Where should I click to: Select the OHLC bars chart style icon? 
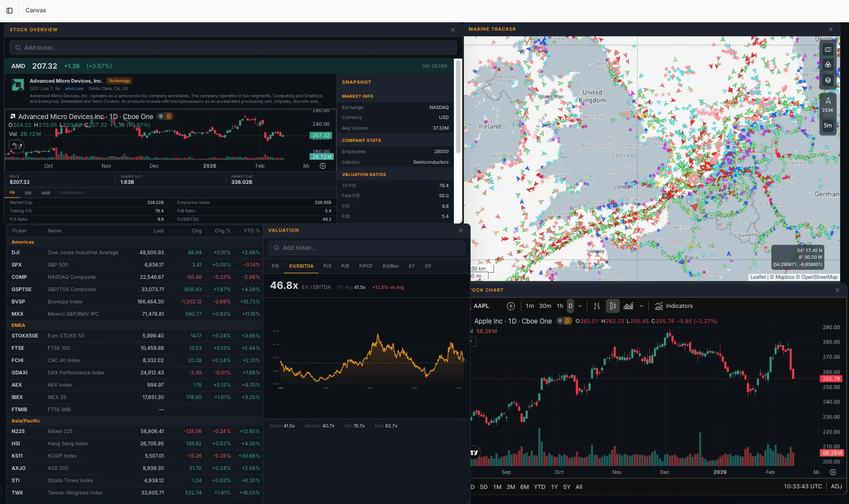pyautogui.click(x=596, y=306)
